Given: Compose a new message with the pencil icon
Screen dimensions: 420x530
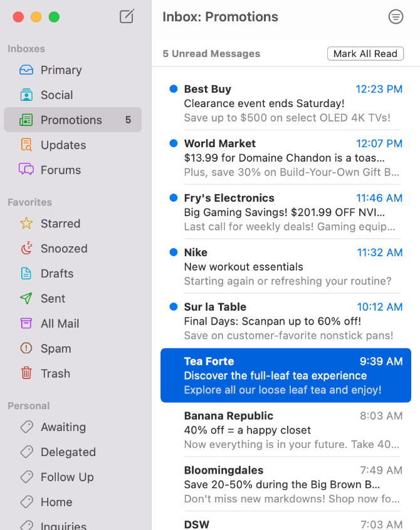Looking at the screenshot, I should (127, 16).
